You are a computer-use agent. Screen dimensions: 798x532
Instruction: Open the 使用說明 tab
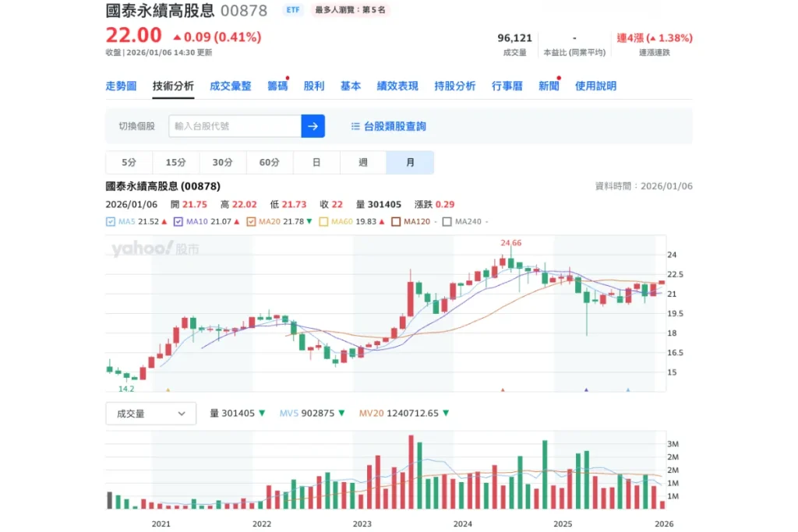[595, 86]
